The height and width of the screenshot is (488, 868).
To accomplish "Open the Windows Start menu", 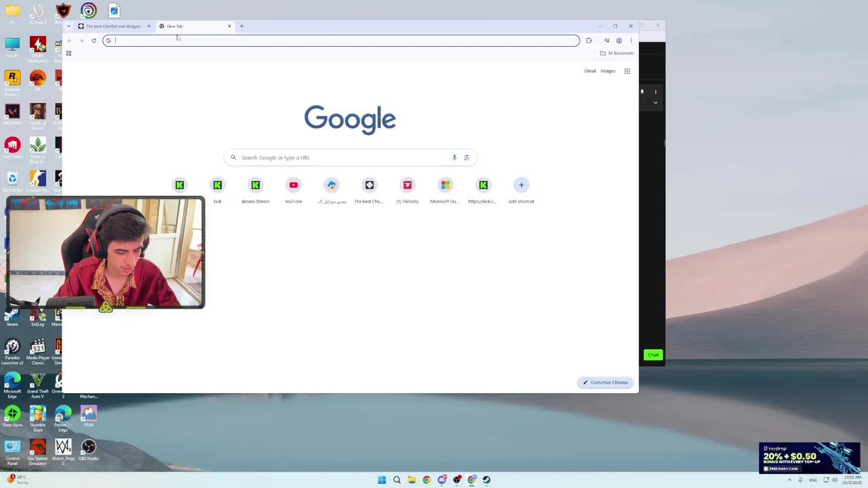I will 382,480.
